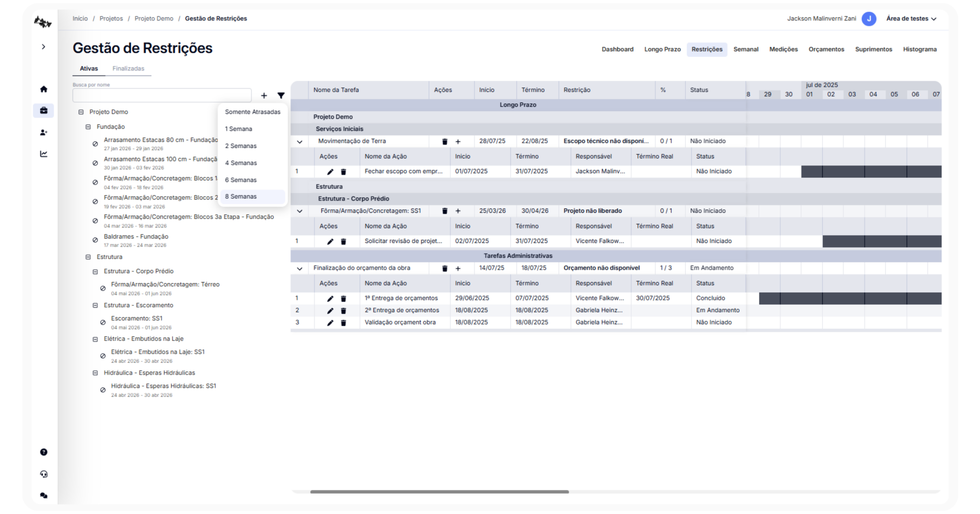980x514 pixels.
Task: Open the Área de testes dropdown
Action: [x=911, y=18]
